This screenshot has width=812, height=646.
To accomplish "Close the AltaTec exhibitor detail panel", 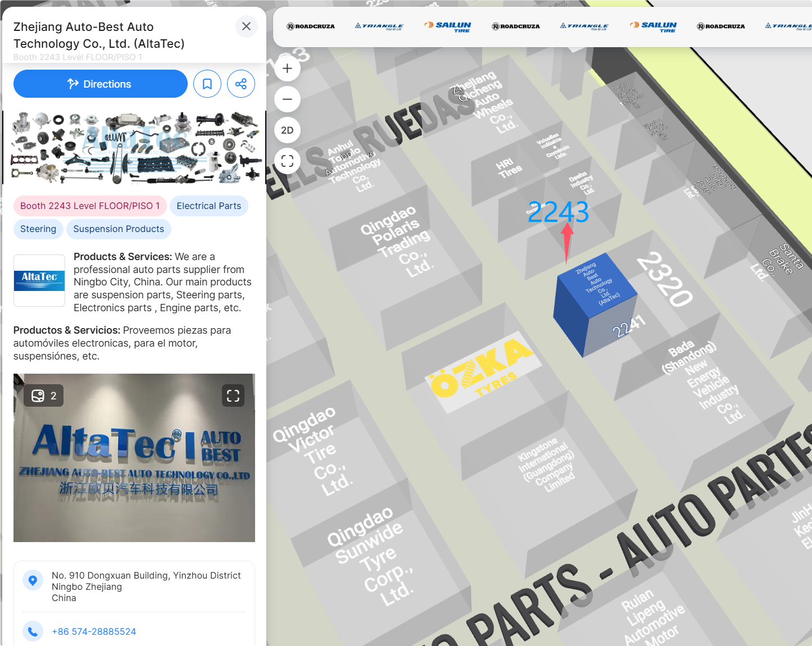I will tap(246, 26).
